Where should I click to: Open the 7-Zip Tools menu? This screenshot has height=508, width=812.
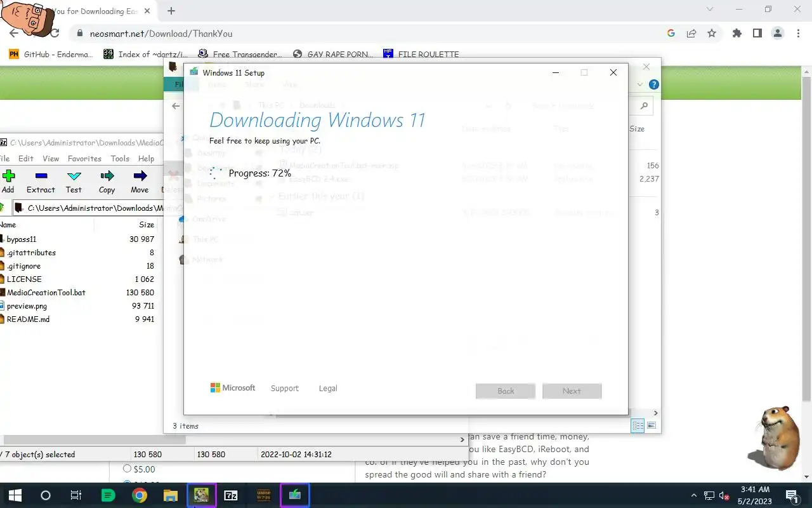[120, 159]
